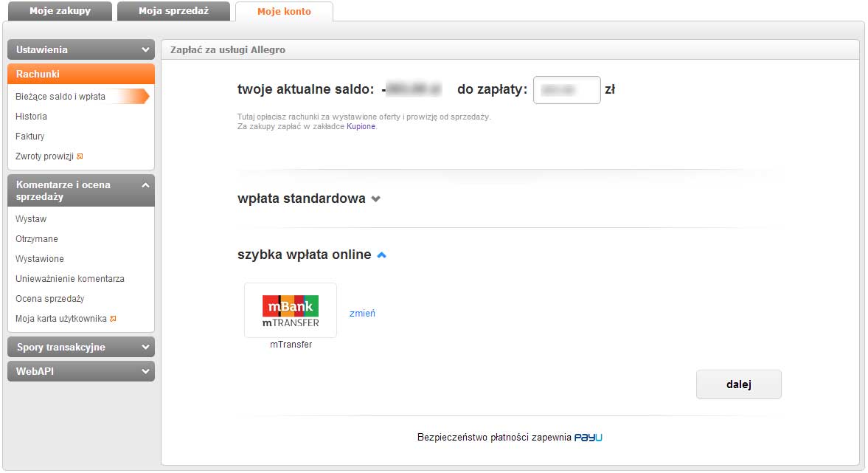Click the do zapłaty amount field
The width and height of the screenshot is (868, 473).
pos(566,90)
